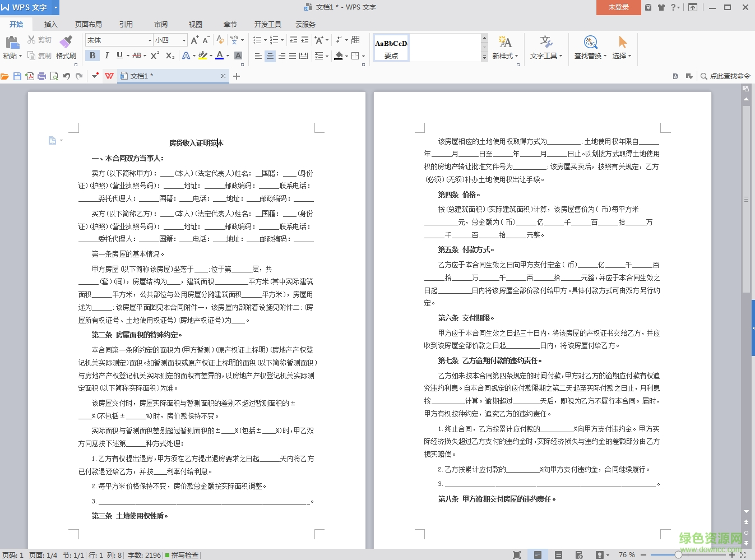Switch to the 插入 ribbon tab

50,24
